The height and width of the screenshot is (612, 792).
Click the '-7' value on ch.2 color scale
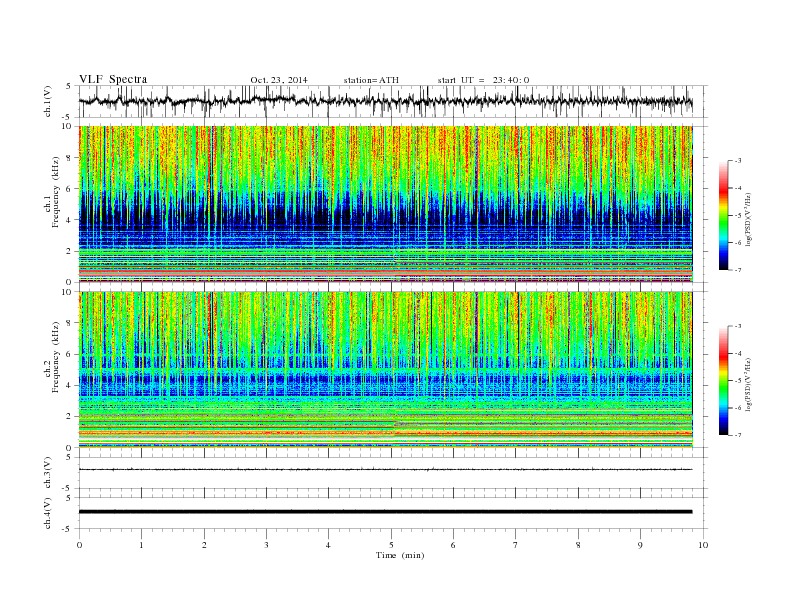pos(737,435)
